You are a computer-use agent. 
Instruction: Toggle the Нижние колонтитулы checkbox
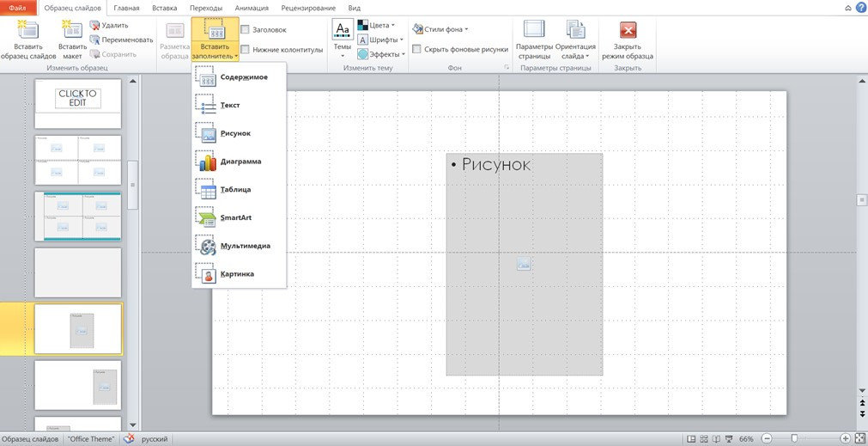tap(246, 50)
